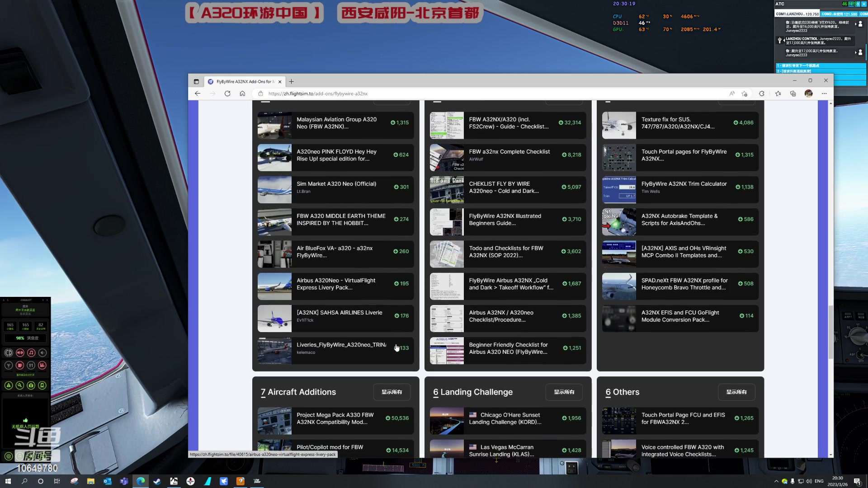Click the green wrench maintenance icon

pos(20,385)
